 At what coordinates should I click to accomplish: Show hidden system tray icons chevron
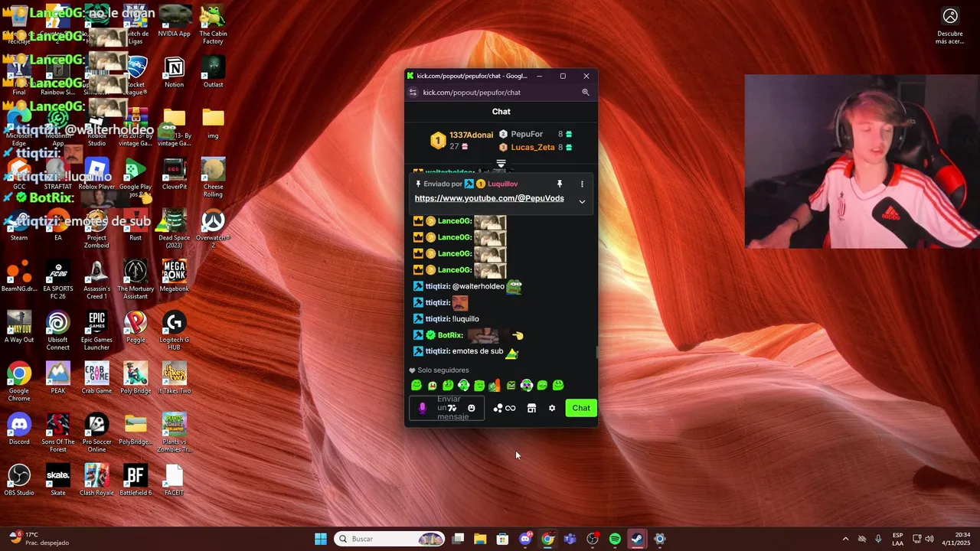click(x=845, y=539)
